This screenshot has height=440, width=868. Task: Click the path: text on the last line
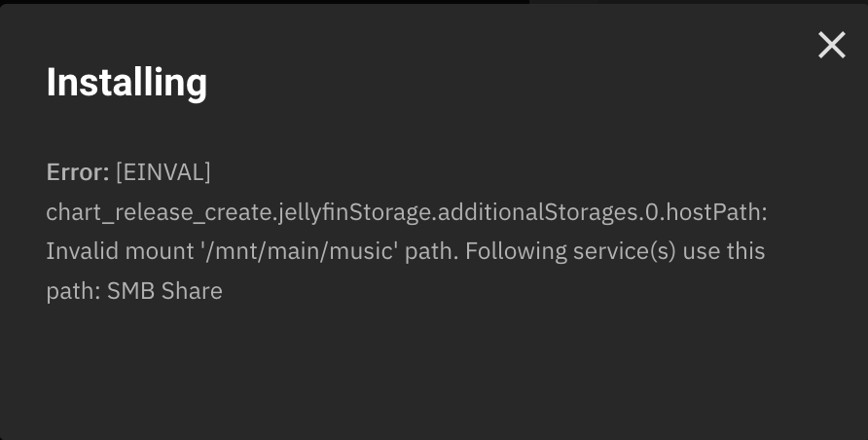73,290
